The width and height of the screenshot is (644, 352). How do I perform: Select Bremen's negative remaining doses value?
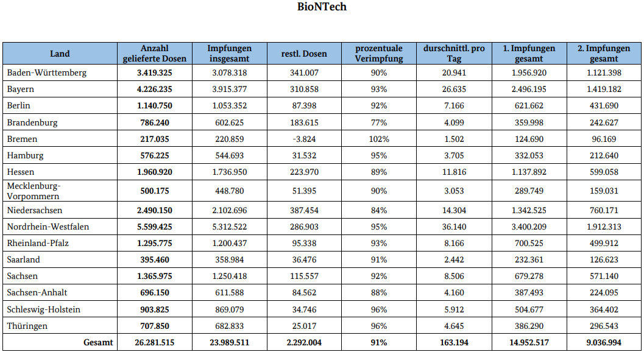304,139
